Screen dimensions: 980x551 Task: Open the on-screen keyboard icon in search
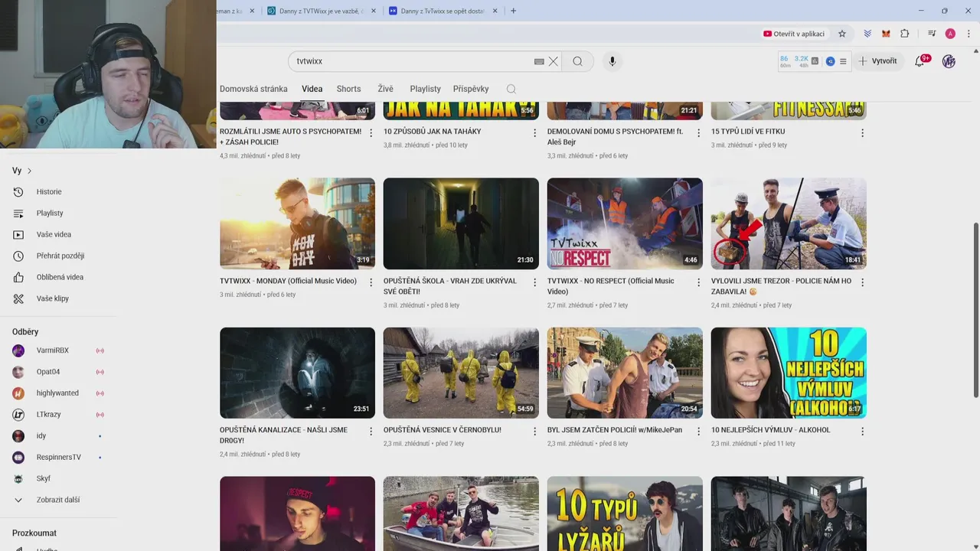click(539, 61)
